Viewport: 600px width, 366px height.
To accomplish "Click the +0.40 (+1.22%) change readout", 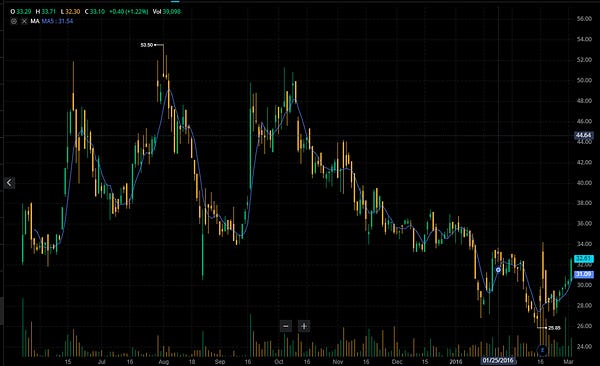I will [x=129, y=11].
